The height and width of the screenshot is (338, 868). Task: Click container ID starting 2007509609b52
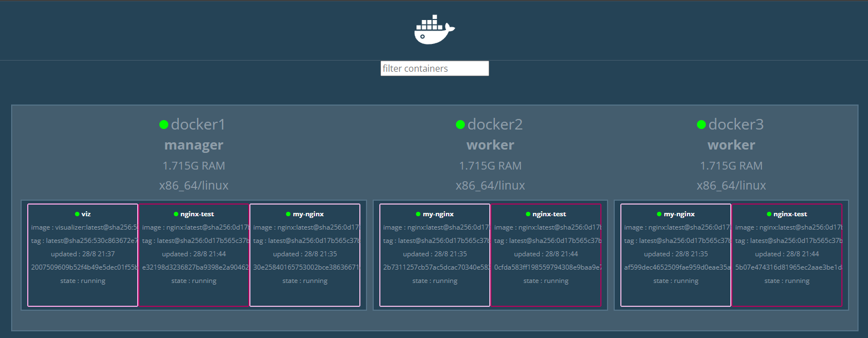coord(84,267)
